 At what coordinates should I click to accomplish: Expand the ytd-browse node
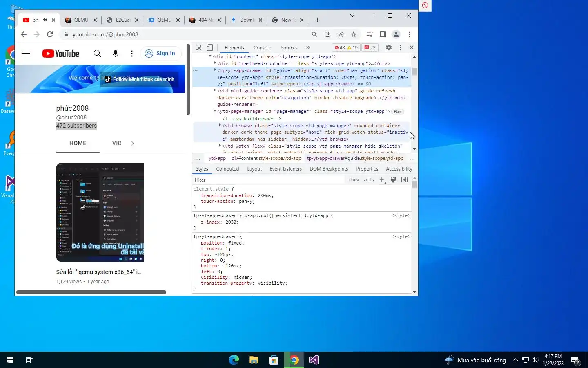[220, 125]
